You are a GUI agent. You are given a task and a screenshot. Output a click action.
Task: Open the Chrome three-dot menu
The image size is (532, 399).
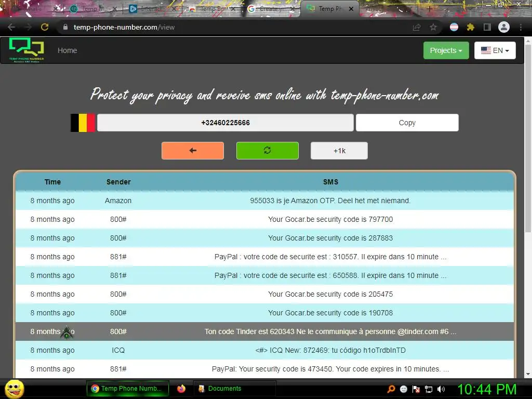pos(521,27)
